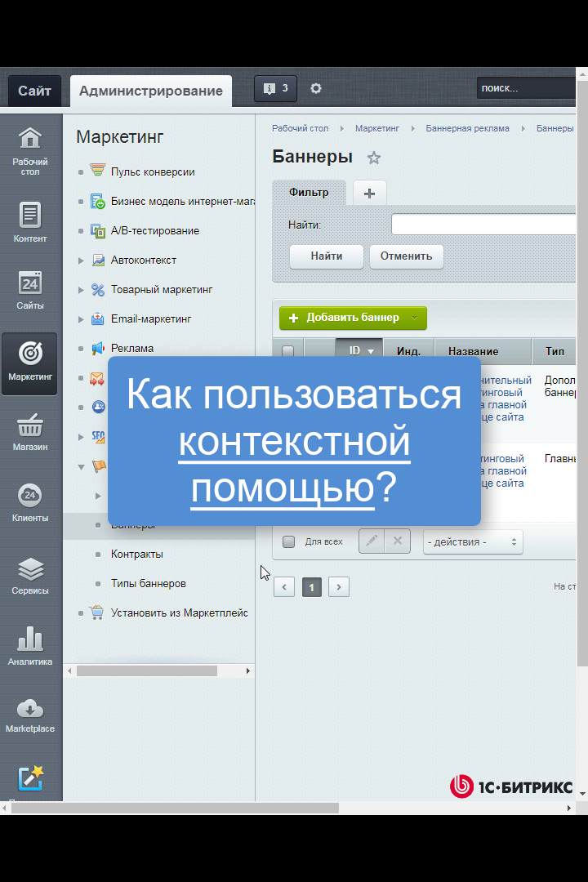
Task: Click the поиск... search field
Action: [x=526, y=88]
